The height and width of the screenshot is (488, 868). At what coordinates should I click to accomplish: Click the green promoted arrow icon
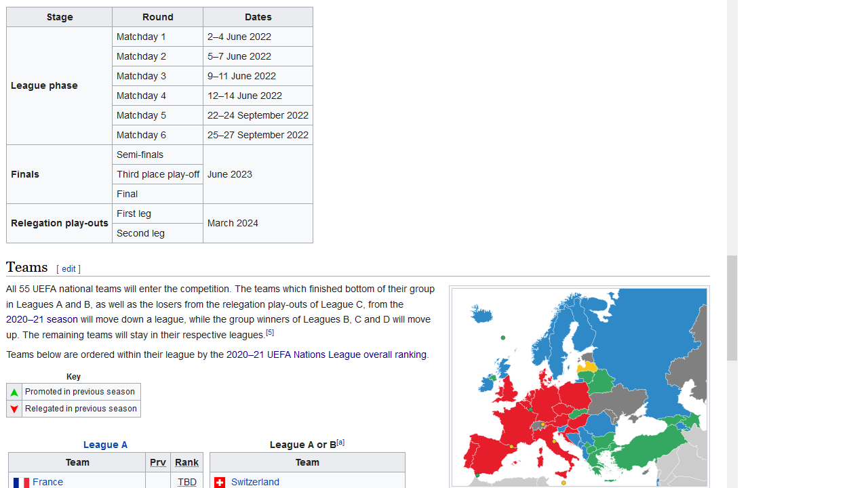[x=14, y=392]
